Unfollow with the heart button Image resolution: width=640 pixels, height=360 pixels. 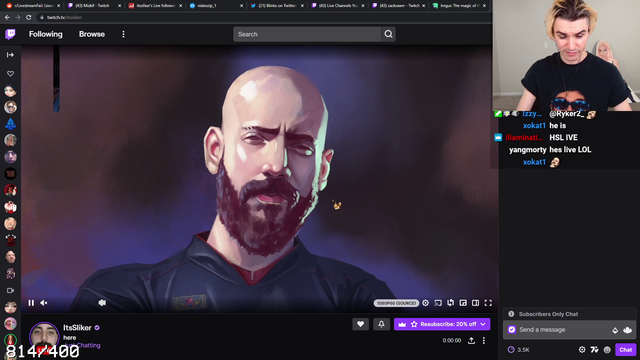[360, 324]
